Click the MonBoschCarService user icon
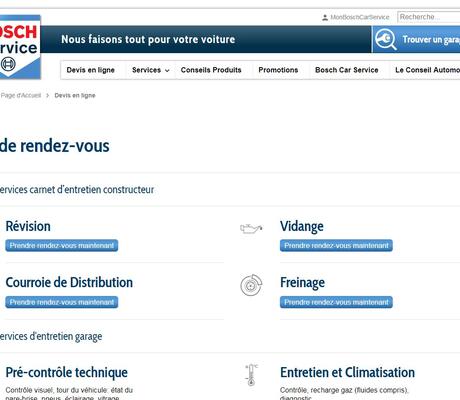The height and width of the screenshot is (400, 460). coord(325,17)
